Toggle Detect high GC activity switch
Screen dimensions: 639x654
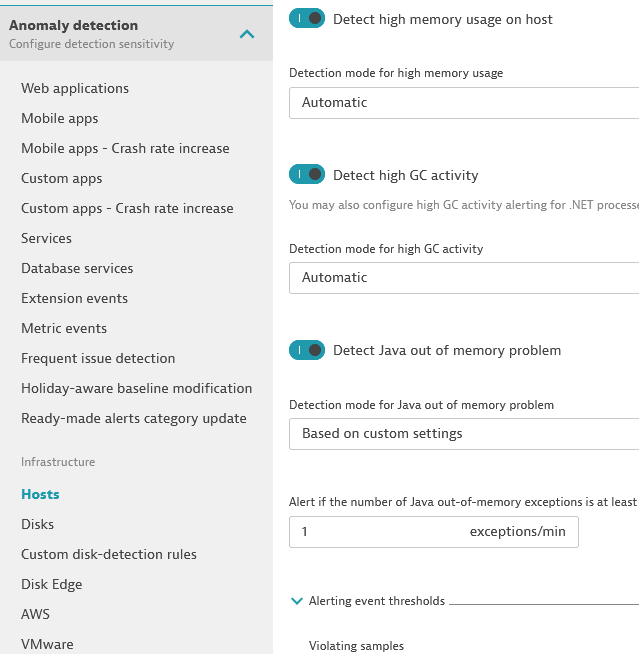(307, 175)
